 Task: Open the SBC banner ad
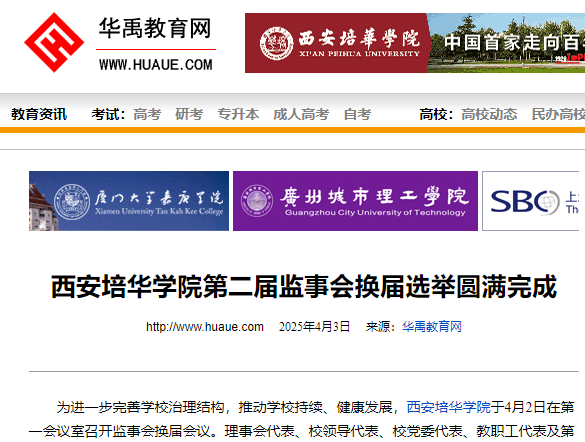coord(531,201)
